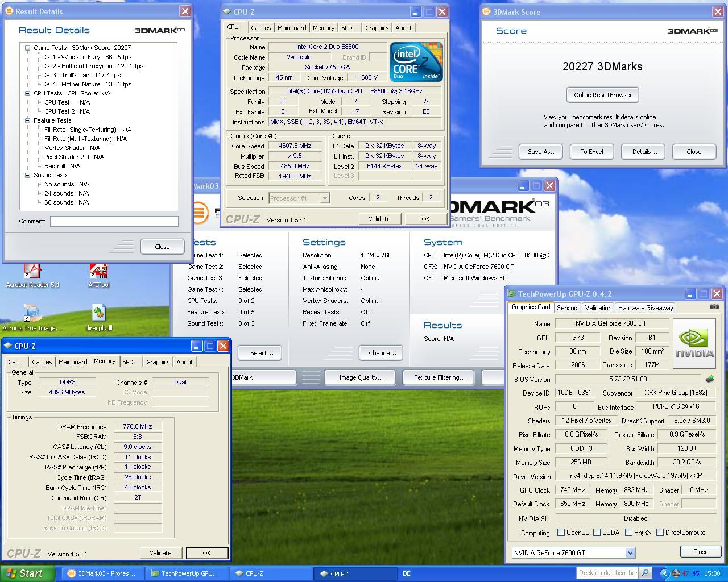
Task: Click the Save As... button
Action: 541,152
